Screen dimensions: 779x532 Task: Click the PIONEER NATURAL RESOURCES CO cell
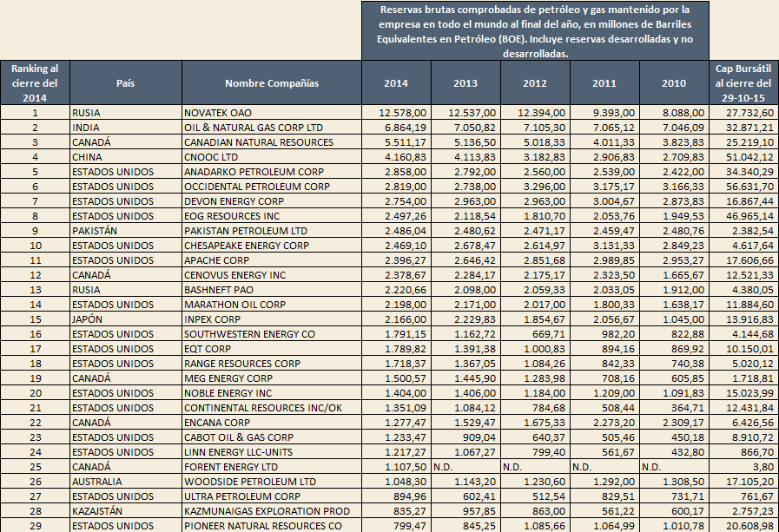point(272,526)
